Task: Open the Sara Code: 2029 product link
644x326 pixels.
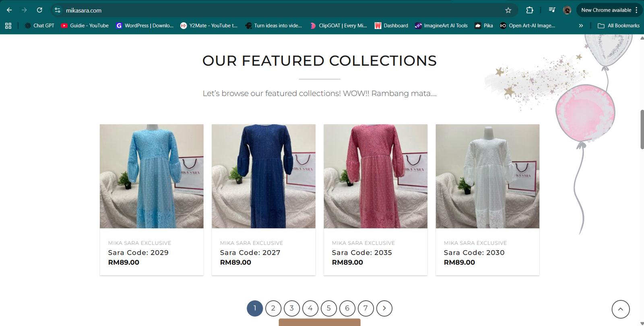Action: click(138, 252)
